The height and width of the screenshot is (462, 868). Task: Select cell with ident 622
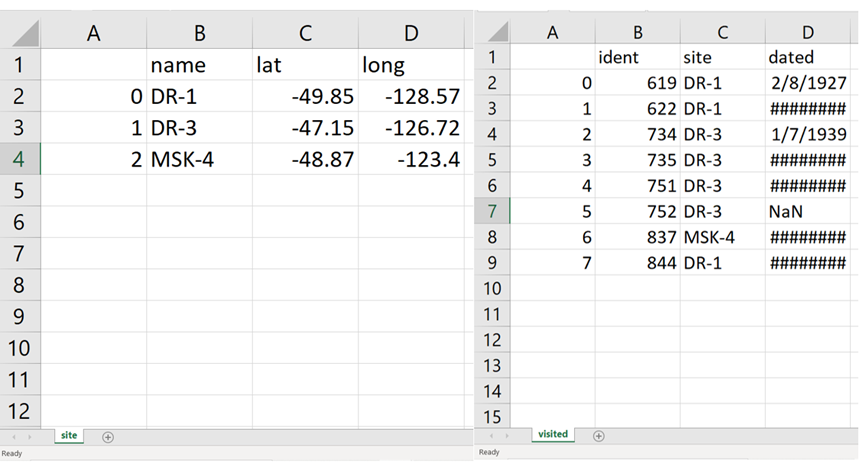point(638,108)
